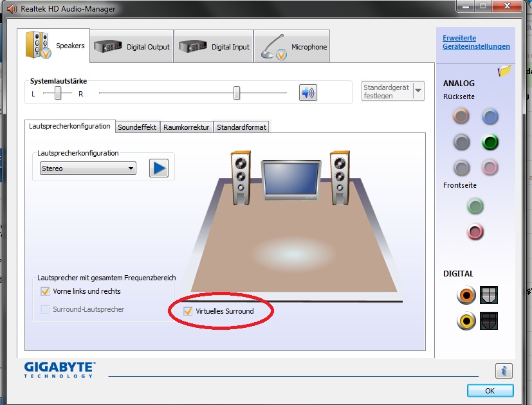Click the blue rear analog jack
532x405 pixels.
pos(490,117)
